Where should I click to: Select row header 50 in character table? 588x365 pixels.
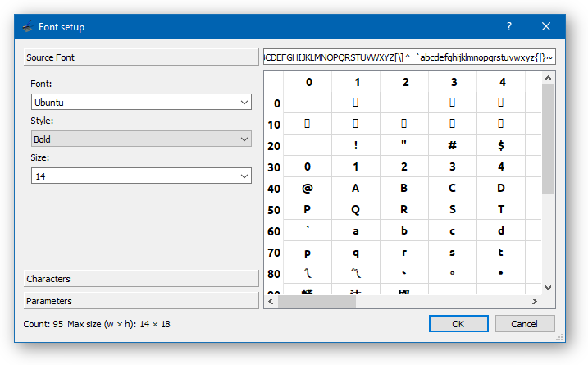click(274, 210)
